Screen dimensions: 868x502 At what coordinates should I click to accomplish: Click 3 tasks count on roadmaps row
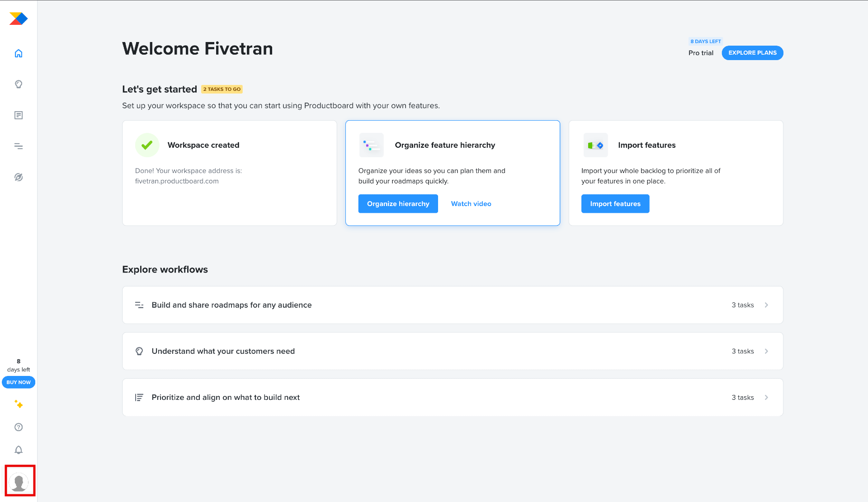click(x=743, y=305)
